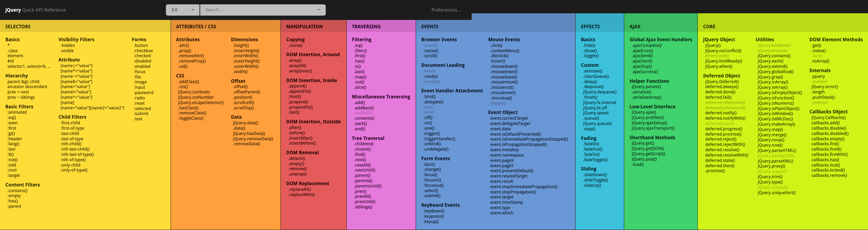The height and width of the screenshot is (230, 868).
Task: Open the .appendTo() entry
Action: [300, 91]
